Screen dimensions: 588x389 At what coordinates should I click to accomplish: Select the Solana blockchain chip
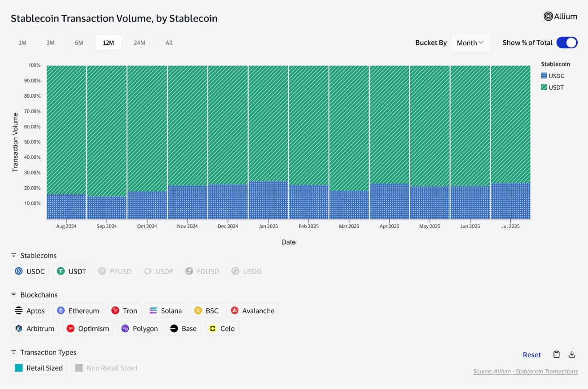(166, 310)
